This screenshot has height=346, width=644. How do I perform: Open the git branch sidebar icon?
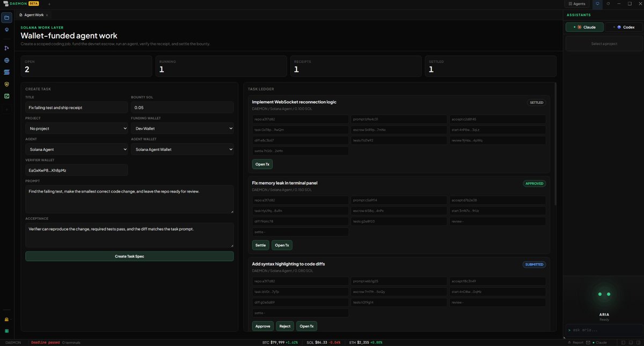[x=6, y=48]
